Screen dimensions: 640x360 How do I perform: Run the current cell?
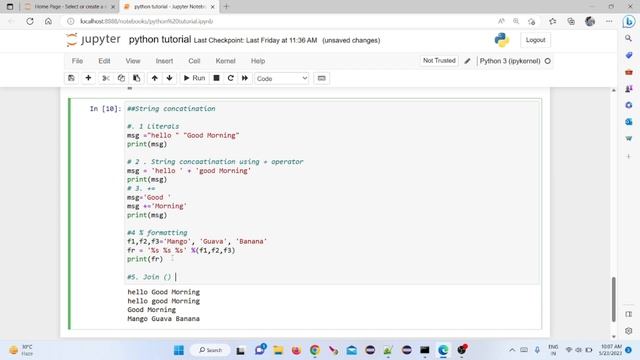click(x=194, y=78)
